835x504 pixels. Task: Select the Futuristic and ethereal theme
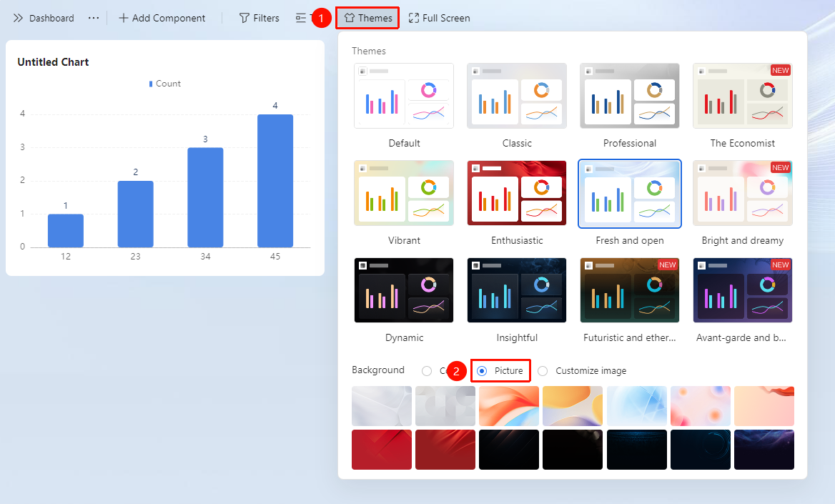tap(629, 290)
